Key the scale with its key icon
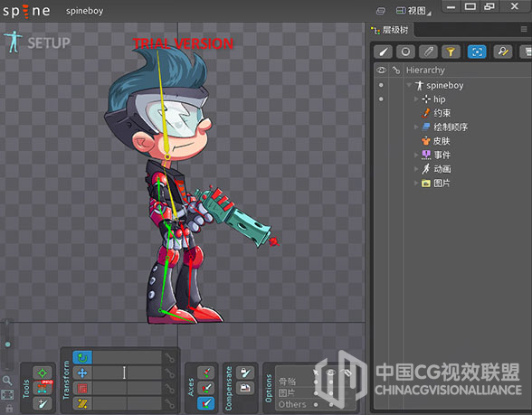The height and width of the screenshot is (415, 532). (x=169, y=388)
